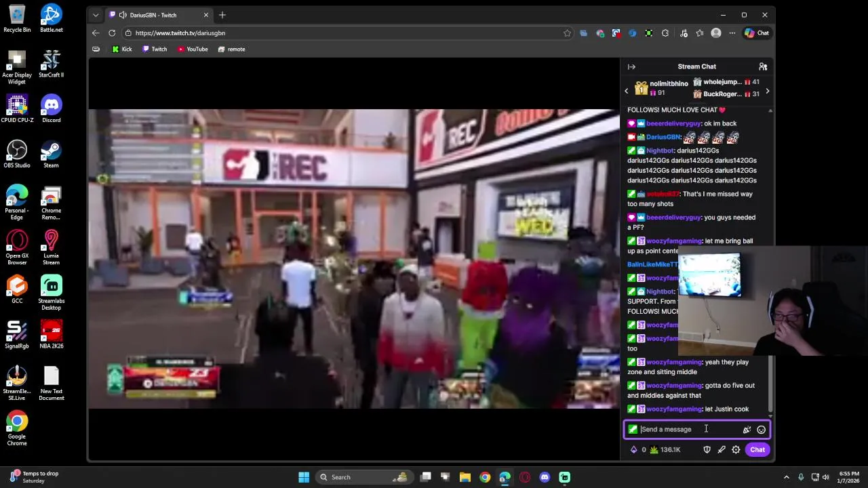Show next gift leaderboard entry
The height and width of the screenshot is (488, 868).
767,91
